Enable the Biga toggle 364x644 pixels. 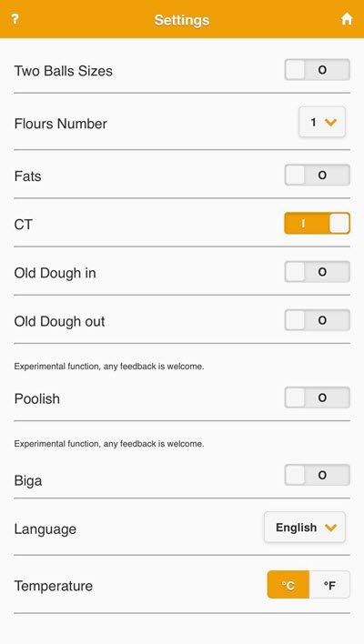(x=318, y=475)
